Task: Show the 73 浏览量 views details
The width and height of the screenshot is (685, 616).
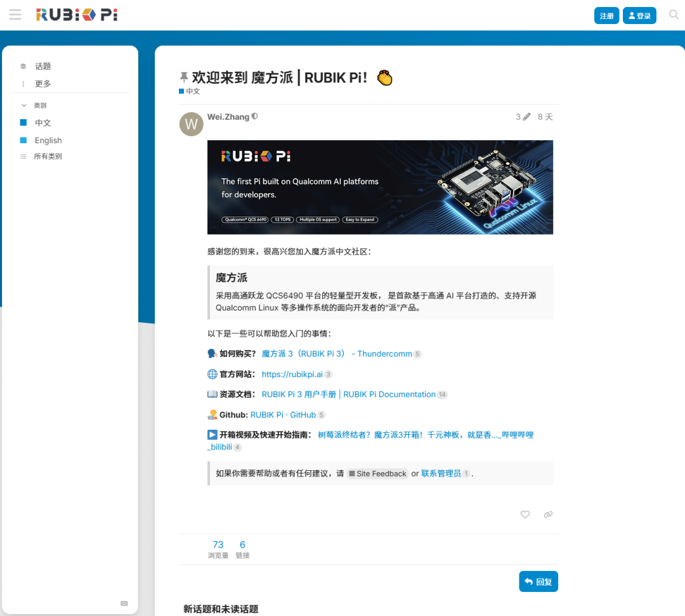Action: coord(218,549)
